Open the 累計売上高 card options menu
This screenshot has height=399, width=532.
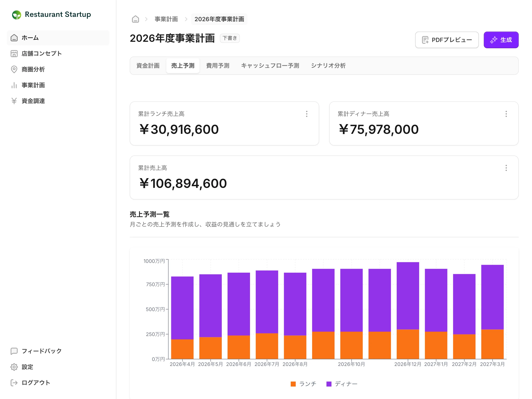tap(506, 168)
